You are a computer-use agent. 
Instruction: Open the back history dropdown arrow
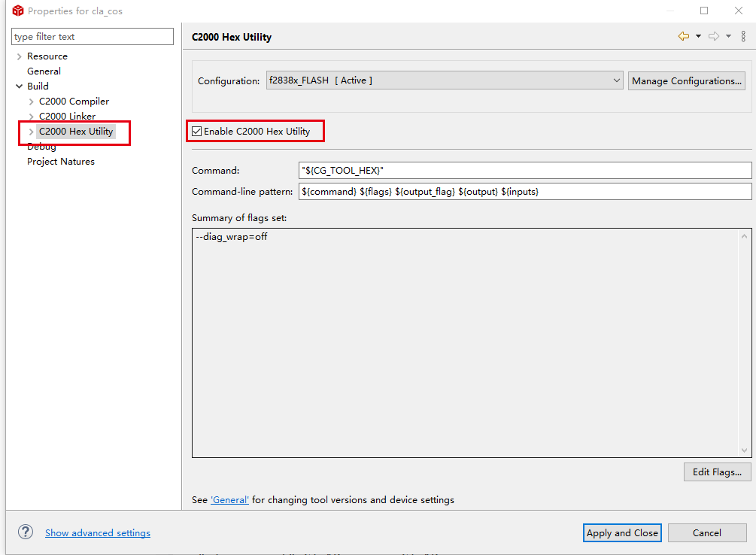coord(698,36)
